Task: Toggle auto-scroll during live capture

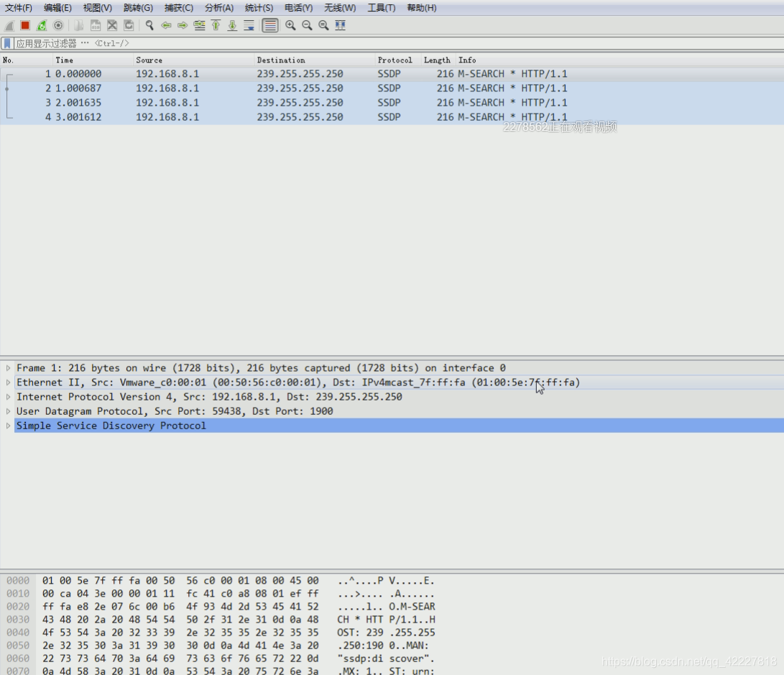Action: [249, 25]
